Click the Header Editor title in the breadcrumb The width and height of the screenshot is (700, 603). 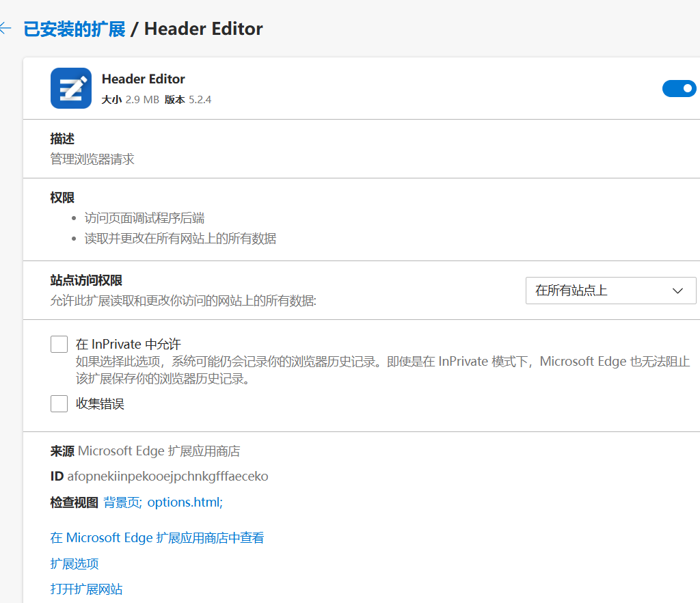pos(204,29)
